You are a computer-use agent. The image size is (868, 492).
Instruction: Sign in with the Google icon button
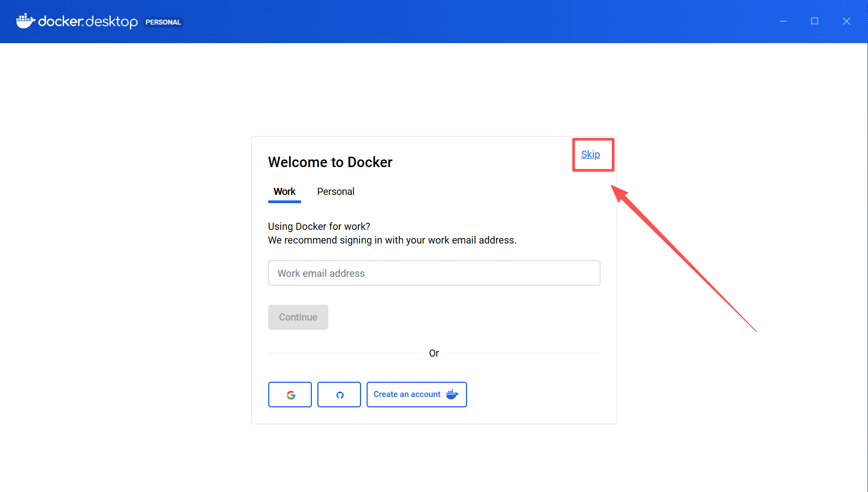290,394
